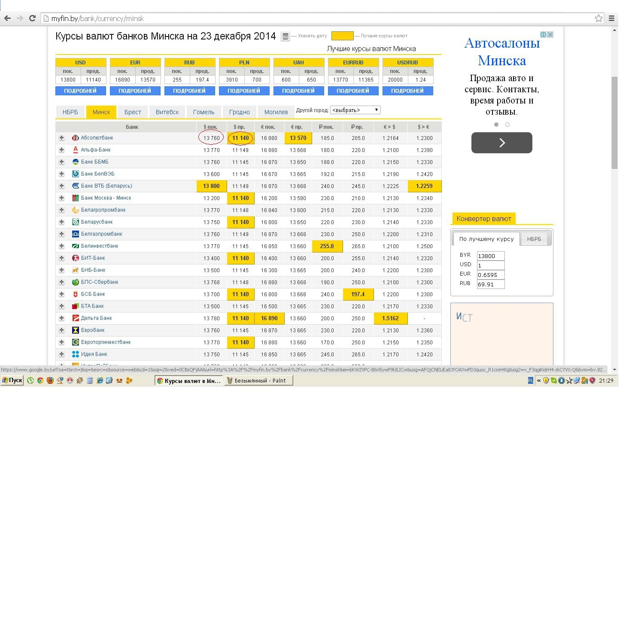Click the yellow best-rates legend swatch

(x=342, y=36)
